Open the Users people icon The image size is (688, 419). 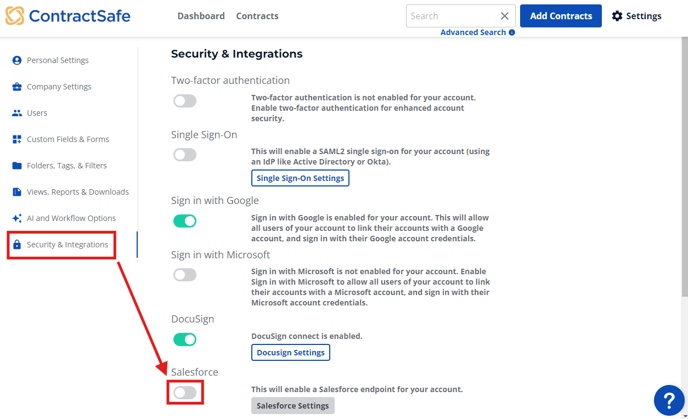click(17, 113)
